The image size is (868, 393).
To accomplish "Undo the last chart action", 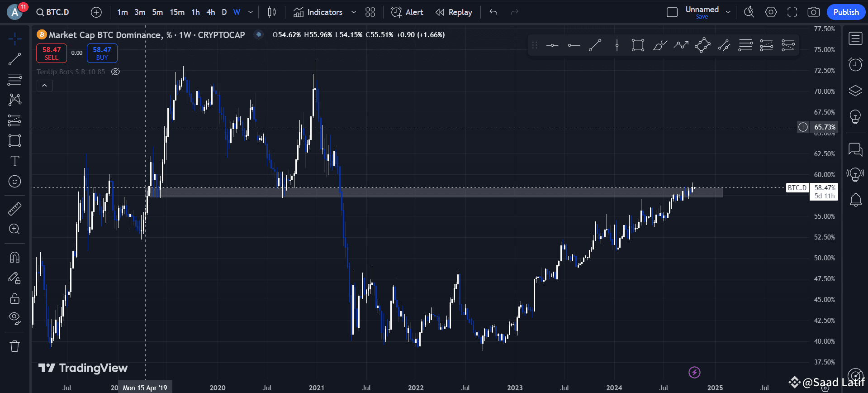I will [x=493, y=12].
